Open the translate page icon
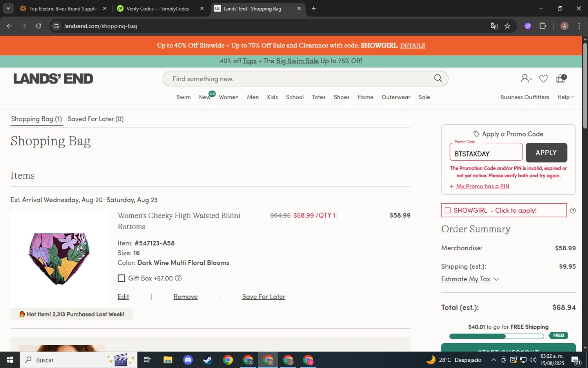 point(494,26)
